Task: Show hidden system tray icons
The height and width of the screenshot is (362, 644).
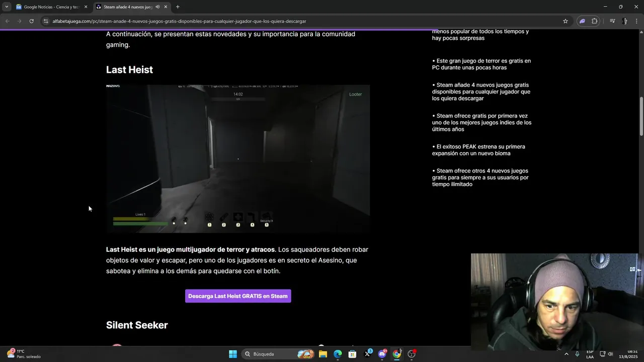Action: (x=567, y=354)
